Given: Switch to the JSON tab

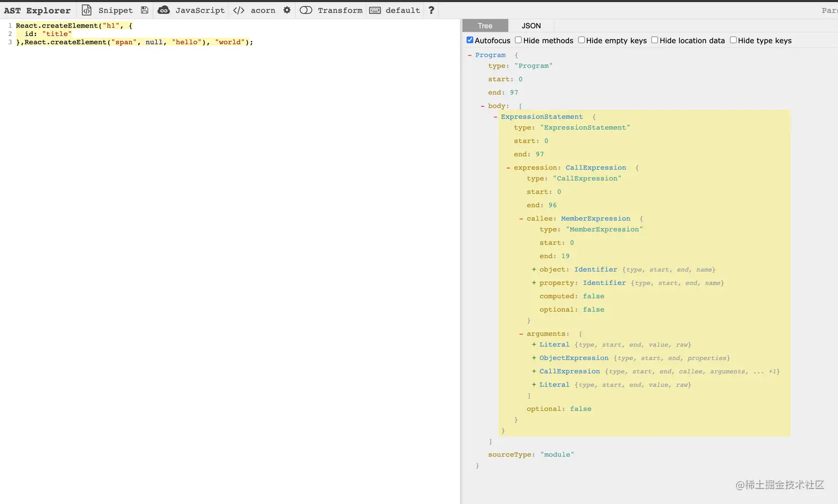Looking at the screenshot, I should [531, 25].
